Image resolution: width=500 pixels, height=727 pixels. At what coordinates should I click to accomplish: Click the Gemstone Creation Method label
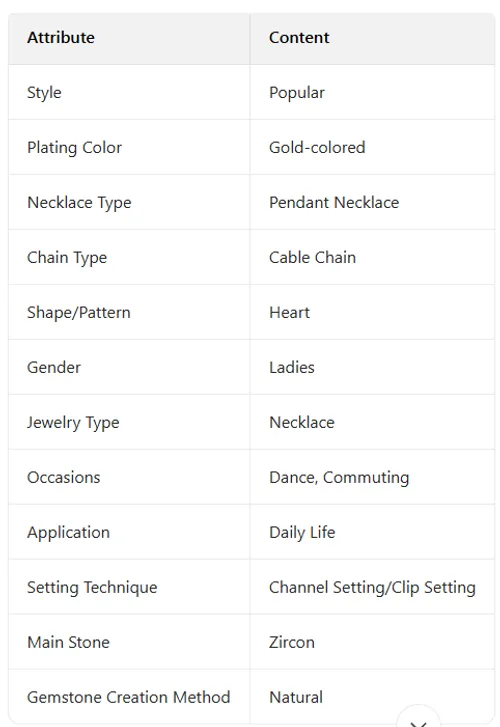pyautogui.click(x=128, y=697)
